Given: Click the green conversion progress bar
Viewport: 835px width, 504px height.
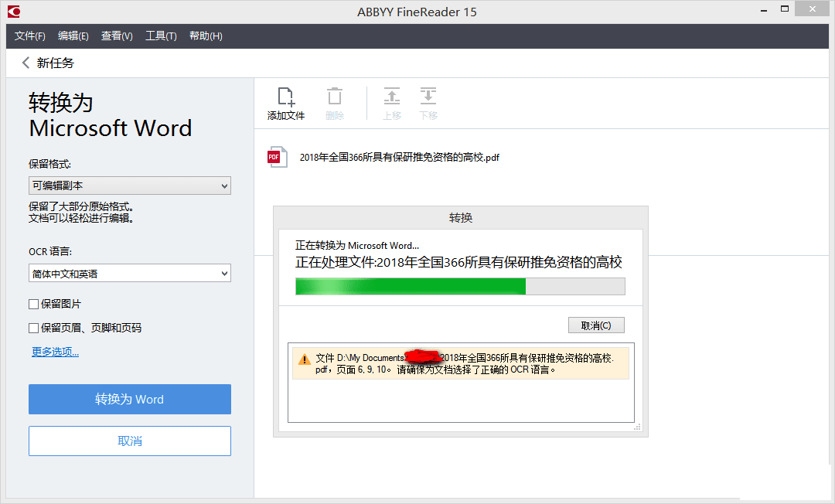Looking at the screenshot, I should click(x=460, y=286).
